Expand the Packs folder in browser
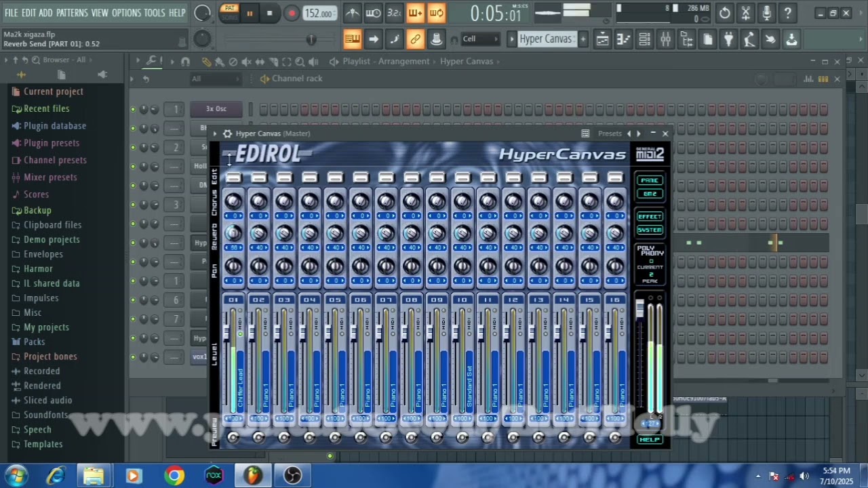868x488 pixels. click(x=34, y=342)
